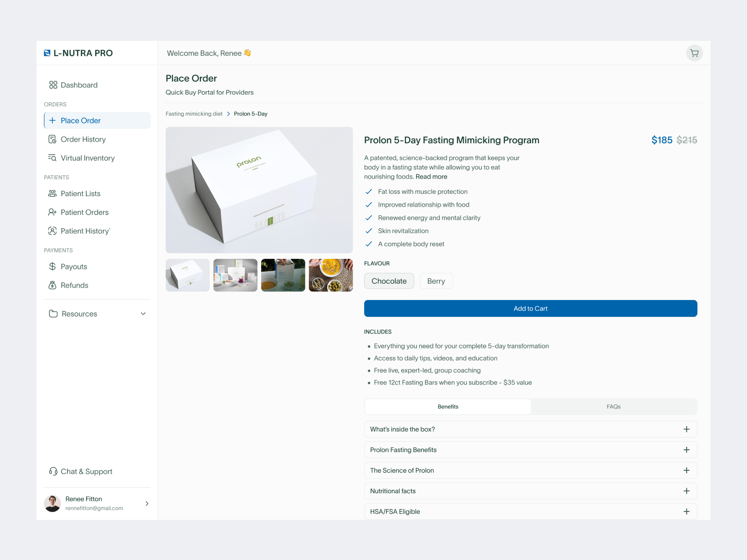Click the Patient Lists icon
This screenshot has height=560, width=747.
pos(53,193)
